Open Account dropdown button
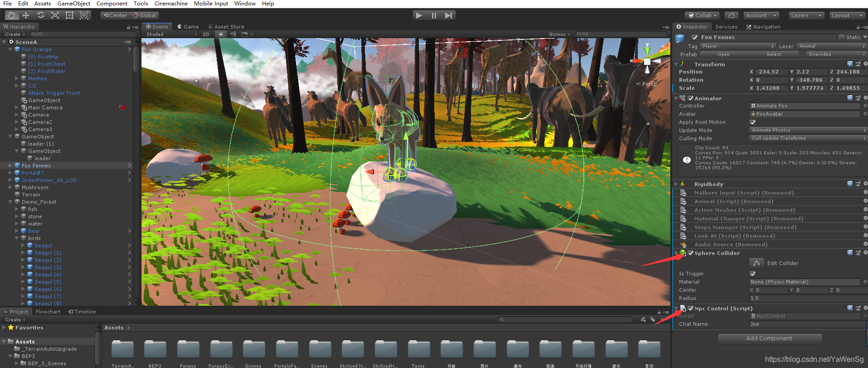 click(761, 15)
